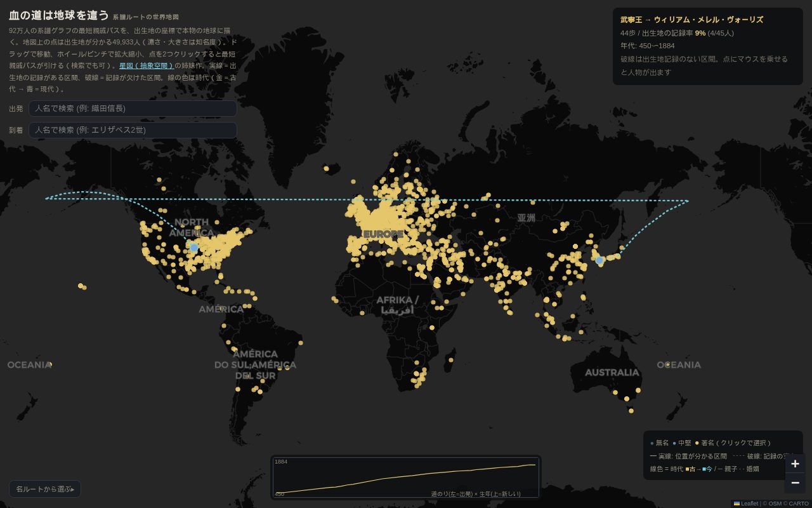Select the blue route marker in North America
The image size is (812, 508).
(193, 247)
